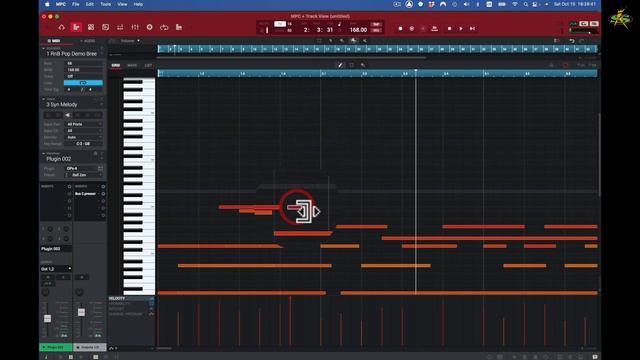Screen dimensions: 640x360
Task: Open the File menu
Action: (x=76, y=4)
